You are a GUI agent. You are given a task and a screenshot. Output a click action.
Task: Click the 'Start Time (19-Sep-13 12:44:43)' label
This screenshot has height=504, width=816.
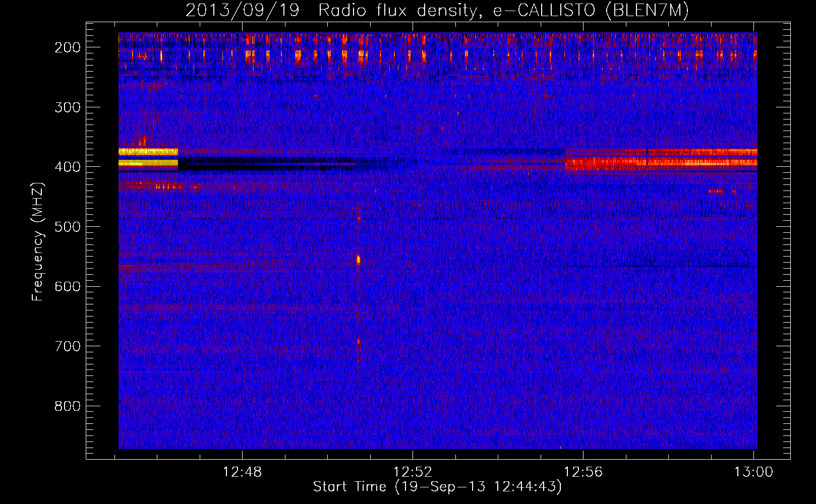(437, 487)
